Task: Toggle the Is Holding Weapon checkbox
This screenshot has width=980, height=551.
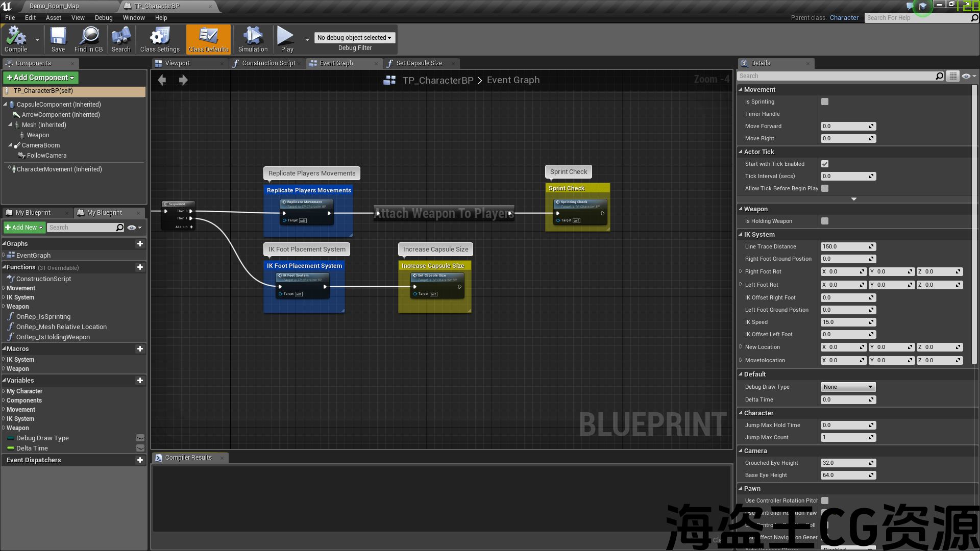Action: click(825, 221)
